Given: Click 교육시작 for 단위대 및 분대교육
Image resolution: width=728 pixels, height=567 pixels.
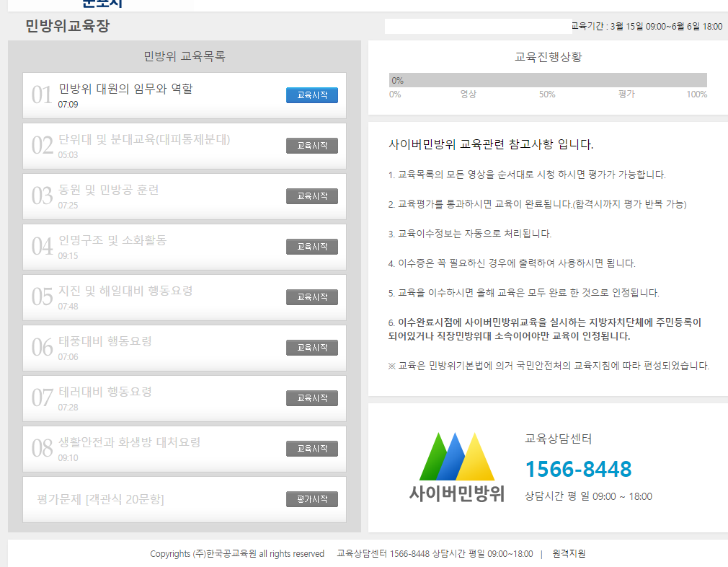Looking at the screenshot, I should [311, 146].
